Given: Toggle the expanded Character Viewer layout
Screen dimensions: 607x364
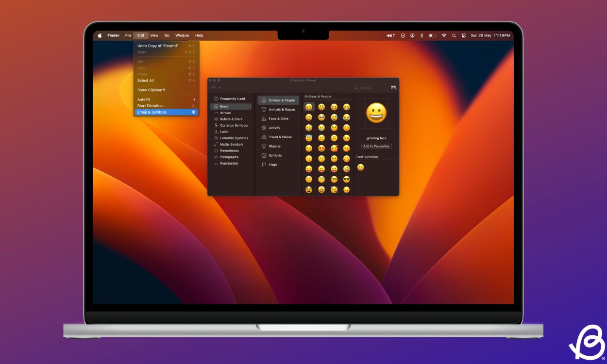Looking at the screenshot, I should pyautogui.click(x=393, y=87).
